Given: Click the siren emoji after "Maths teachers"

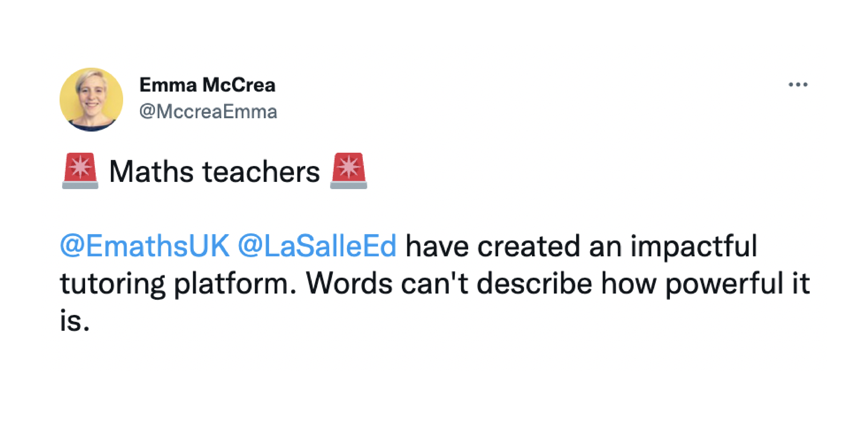Looking at the screenshot, I should (348, 171).
